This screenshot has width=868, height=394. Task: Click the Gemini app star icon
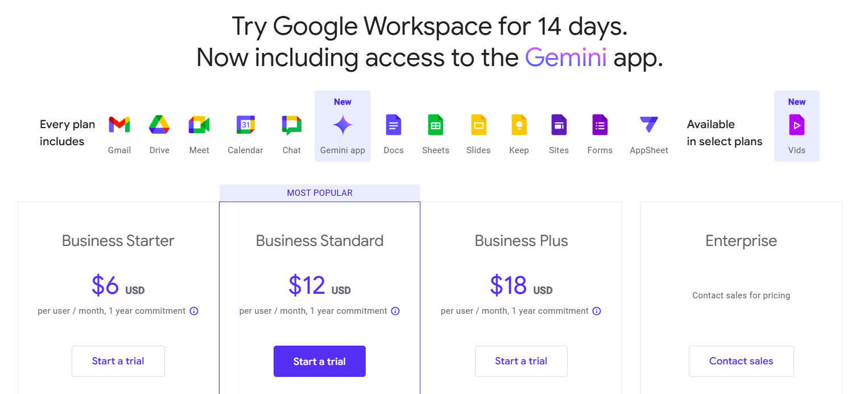342,125
